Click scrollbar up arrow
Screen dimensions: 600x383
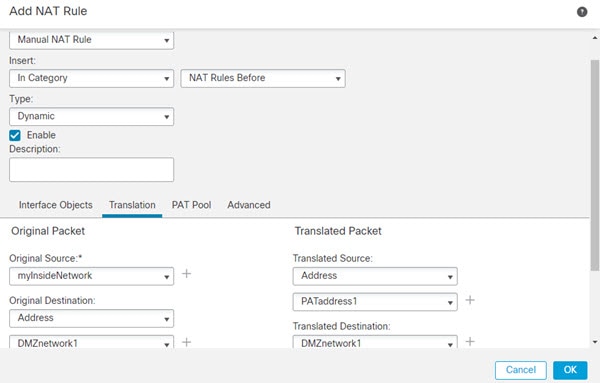[595, 38]
